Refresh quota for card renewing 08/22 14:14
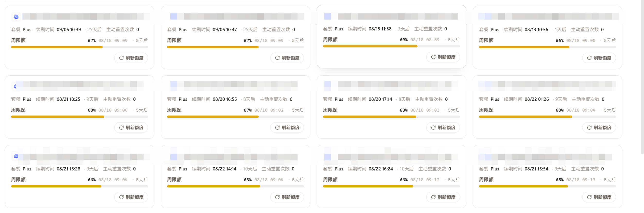644x213 pixels. coord(287,197)
